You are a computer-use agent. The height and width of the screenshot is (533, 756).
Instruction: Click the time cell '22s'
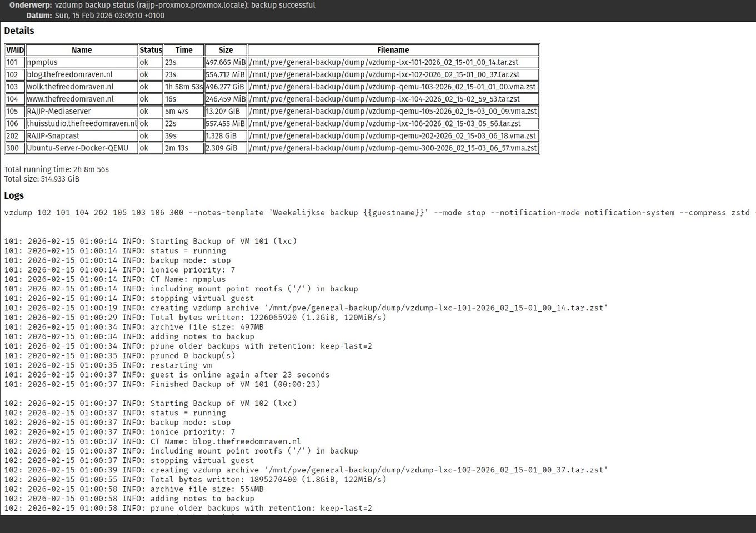(x=184, y=123)
